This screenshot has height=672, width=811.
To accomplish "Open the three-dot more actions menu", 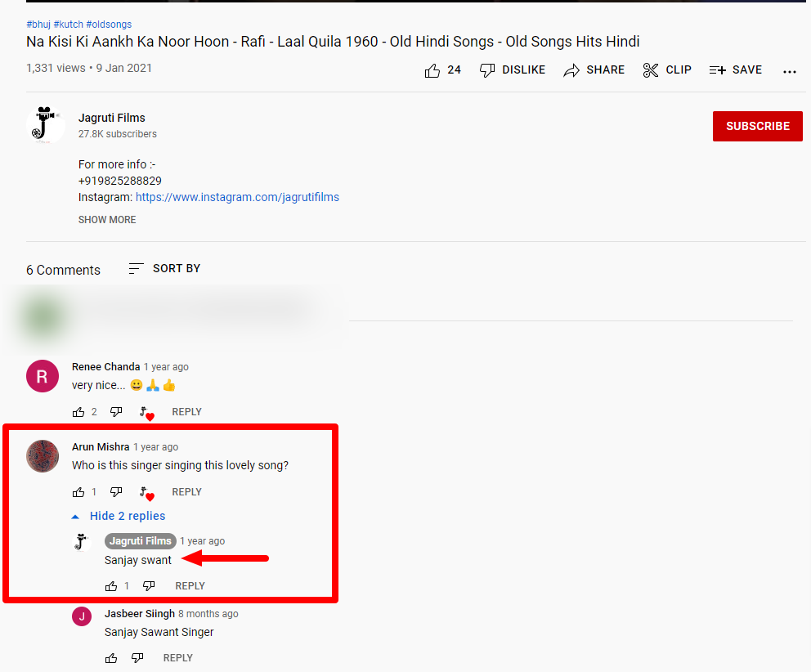I will pos(789,71).
